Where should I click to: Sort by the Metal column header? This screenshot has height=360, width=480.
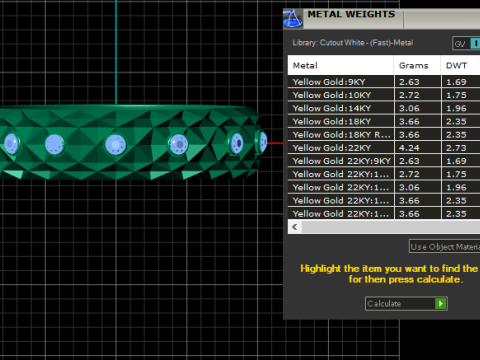pyautogui.click(x=341, y=65)
